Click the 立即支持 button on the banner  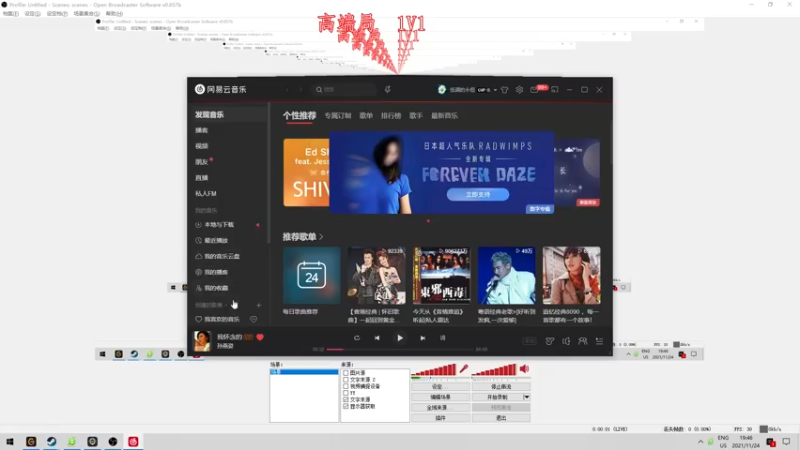(478, 194)
